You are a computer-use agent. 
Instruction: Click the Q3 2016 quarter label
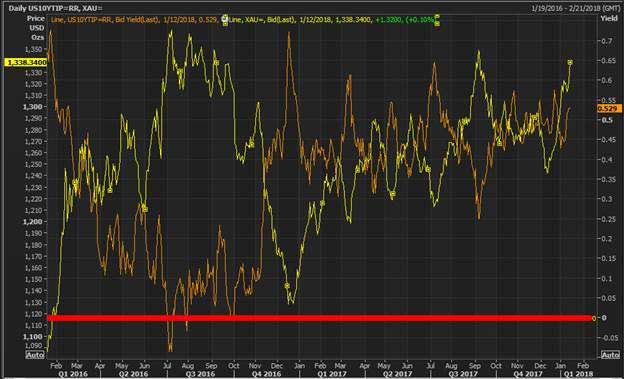[200, 374]
